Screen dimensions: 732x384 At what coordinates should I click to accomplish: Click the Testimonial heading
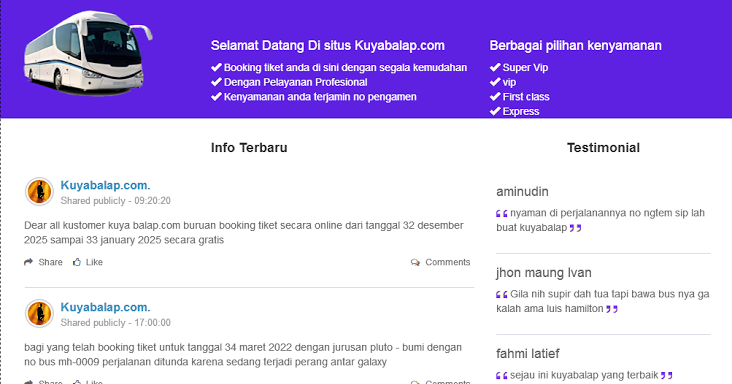coord(604,147)
